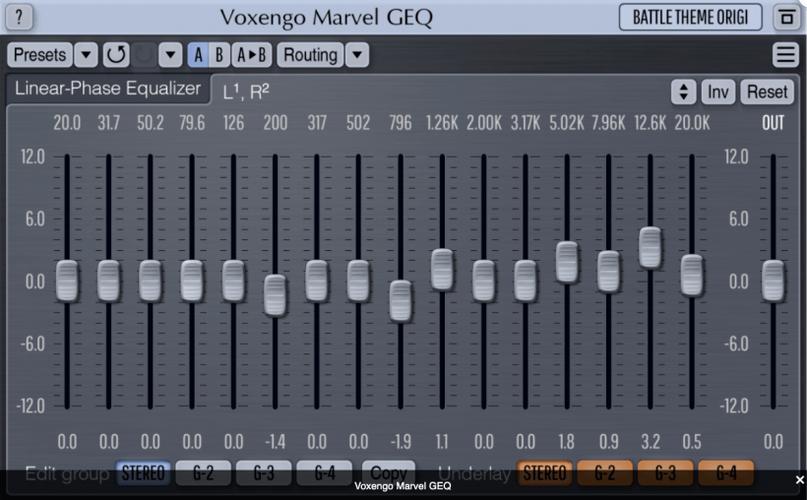This screenshot has width=807, height=500.
Task: Click the channel group up-down selector icon
Action: 683,92
